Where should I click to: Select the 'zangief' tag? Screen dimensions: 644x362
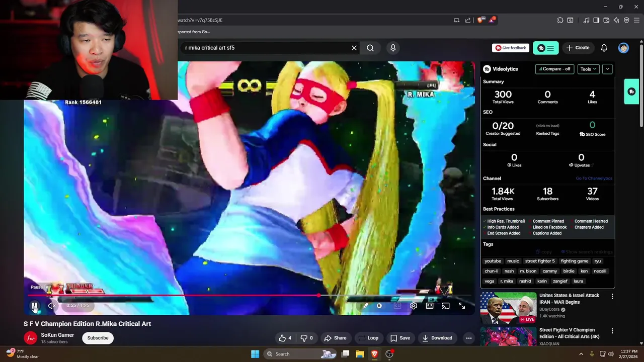(x=560, y=281)
